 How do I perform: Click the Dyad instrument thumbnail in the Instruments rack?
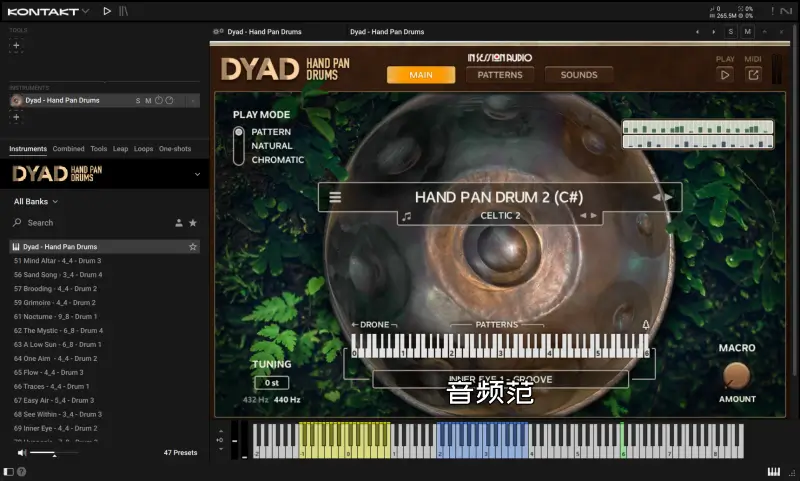pos(16,100)
